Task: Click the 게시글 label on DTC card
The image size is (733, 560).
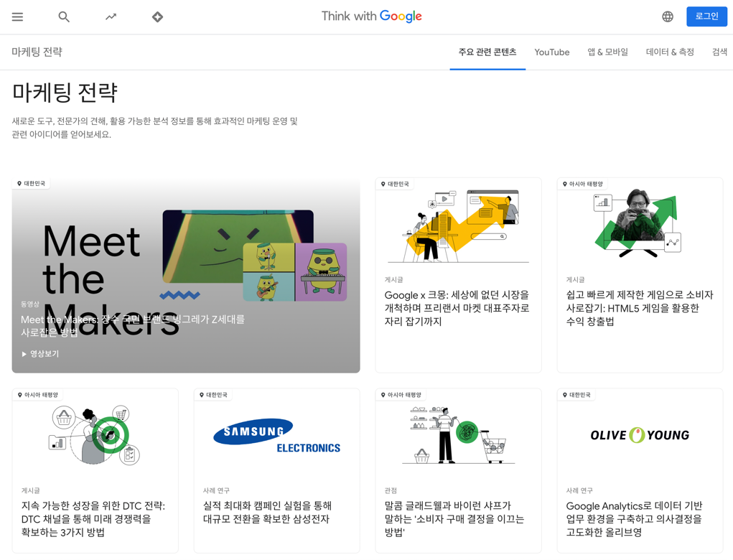Action: 30,490
